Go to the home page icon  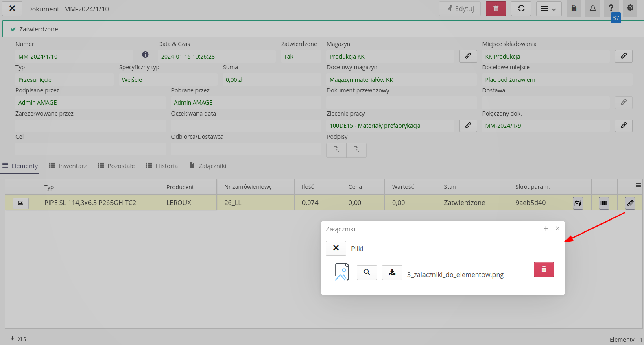point(574,9)
